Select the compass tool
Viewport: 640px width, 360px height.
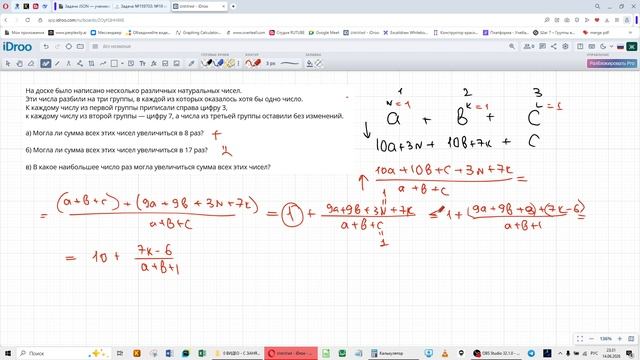[69, 63]
